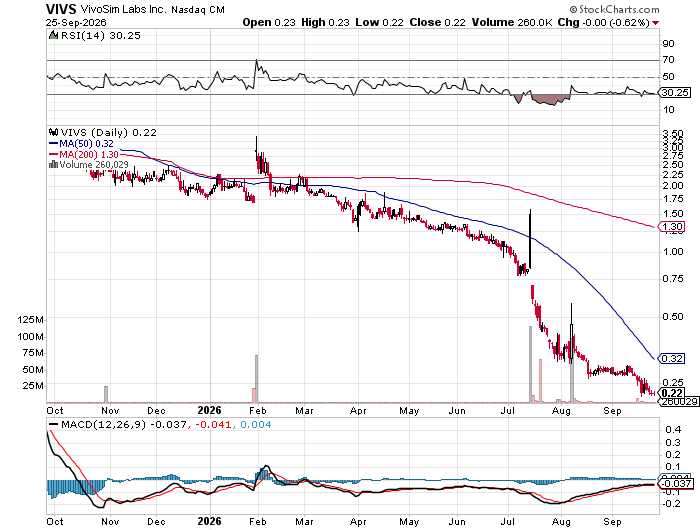Click the RSI current value tag 30.25
This screenshot has height=530, width=700.
point(675,92)
